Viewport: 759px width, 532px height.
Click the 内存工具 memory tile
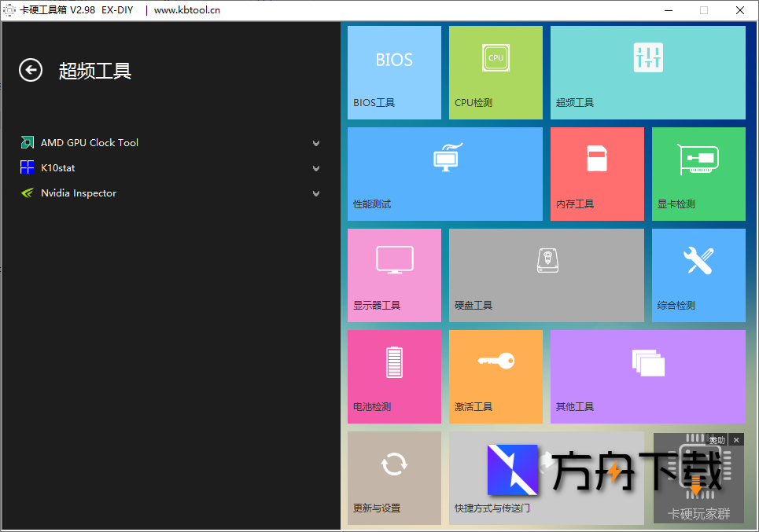pyautogui.click(x=595, y=173)
